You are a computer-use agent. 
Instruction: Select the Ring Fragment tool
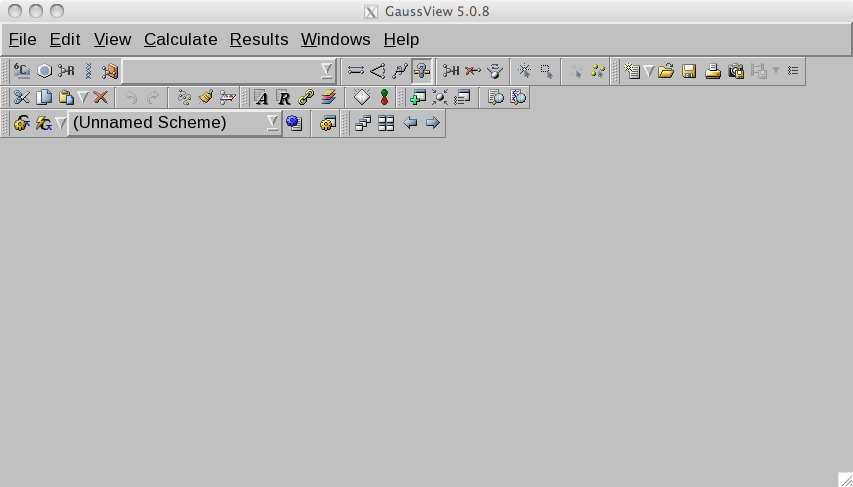coord(44,71)
